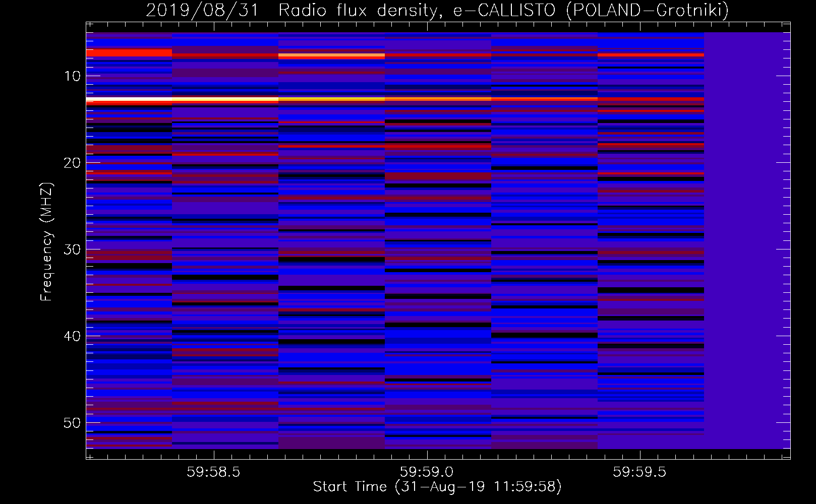Click the frequency tick label 20
Image resolution: width=816 pixels, height=504 pixels.
(73, 163)
